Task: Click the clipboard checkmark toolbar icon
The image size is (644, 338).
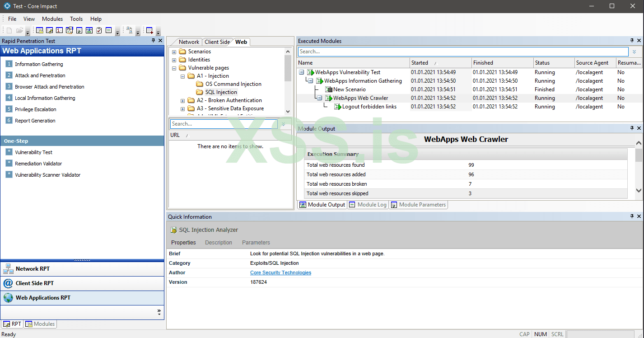Action: pyautogui.click(x=99, y=30)
